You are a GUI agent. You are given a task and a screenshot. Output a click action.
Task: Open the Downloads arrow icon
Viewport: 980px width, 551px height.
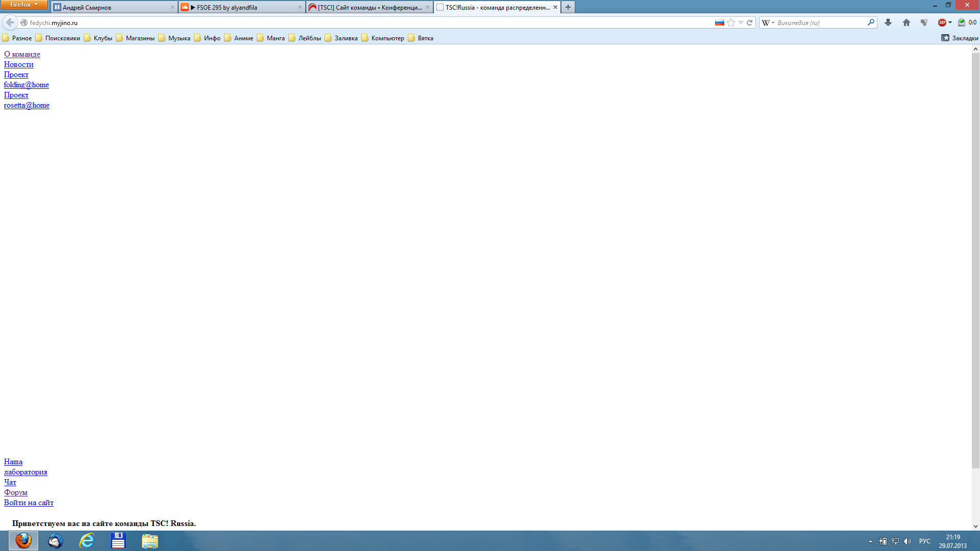pyautogui.click(x=888, y=22)
